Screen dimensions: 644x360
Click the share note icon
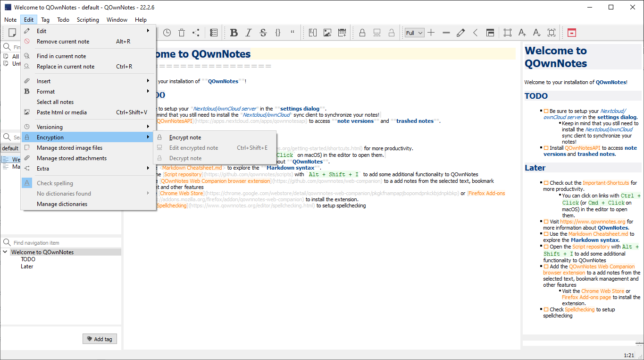[196, 33]
